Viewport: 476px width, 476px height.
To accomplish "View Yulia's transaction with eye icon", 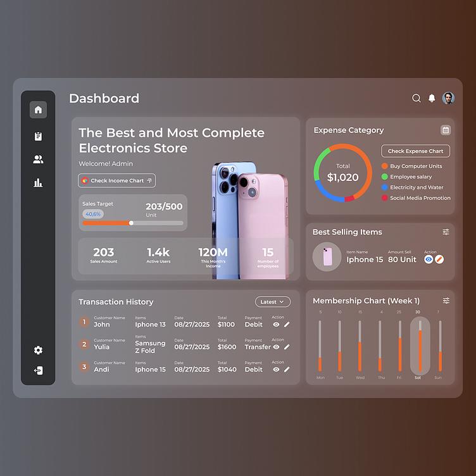I will 276,347.
